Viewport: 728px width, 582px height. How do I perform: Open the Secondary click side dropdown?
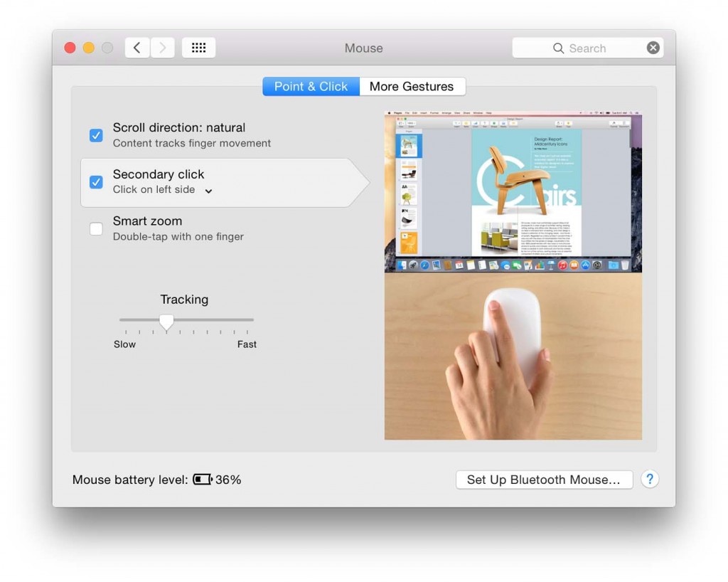point(208,191)
